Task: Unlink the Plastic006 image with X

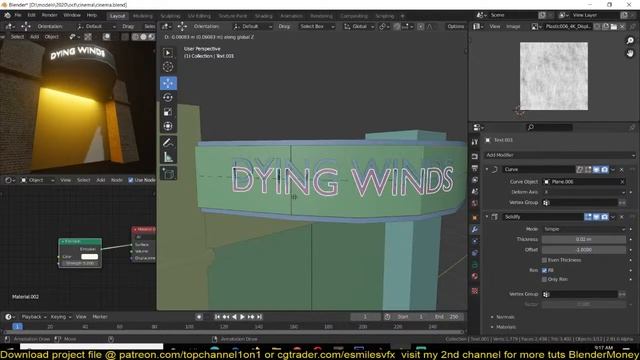Action: [x=622, y=27]
